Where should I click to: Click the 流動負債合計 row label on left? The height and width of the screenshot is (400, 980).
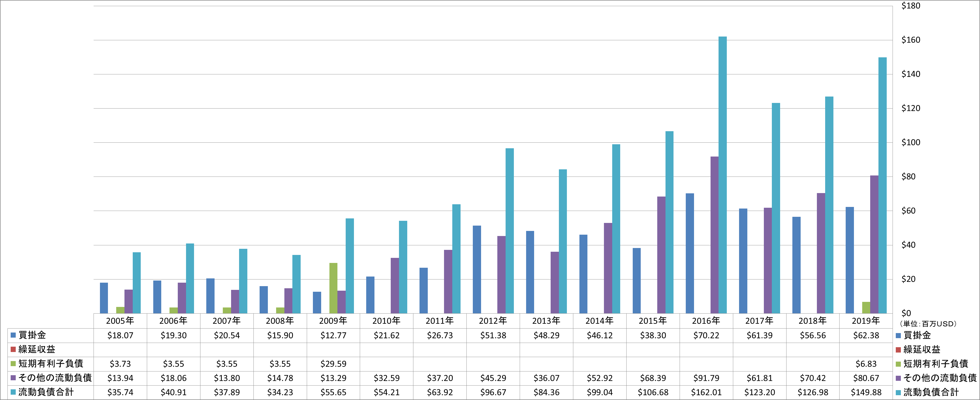click(46, 392)
